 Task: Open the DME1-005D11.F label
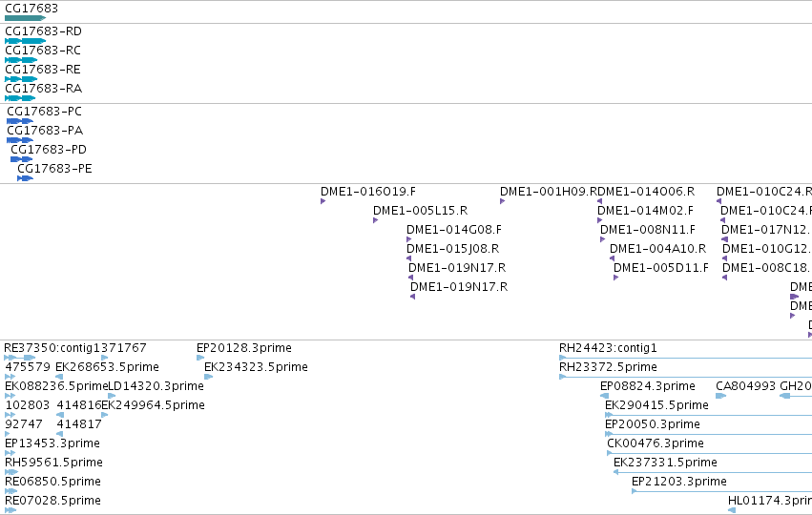[661, 268]
